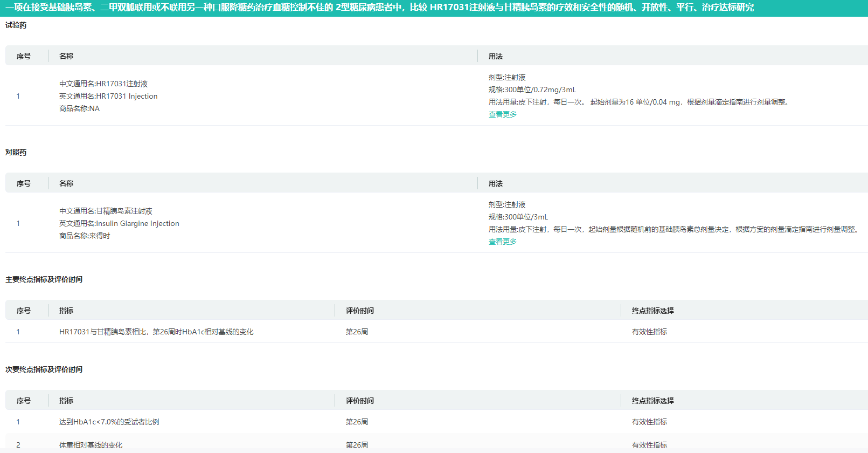Click 终点指标选择 header in the primary endpoint table
Screen dimensions: 868x453
click(652, 311)
